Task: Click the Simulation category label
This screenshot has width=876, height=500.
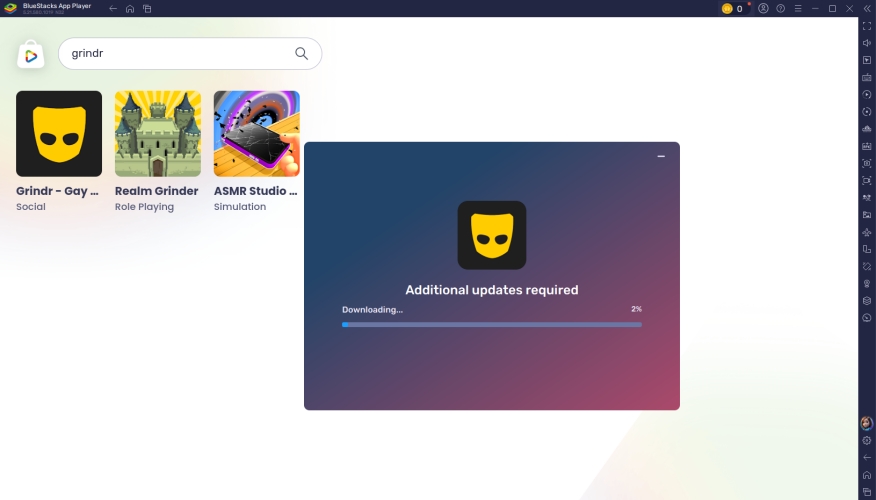Action: [x=240, y=207]
